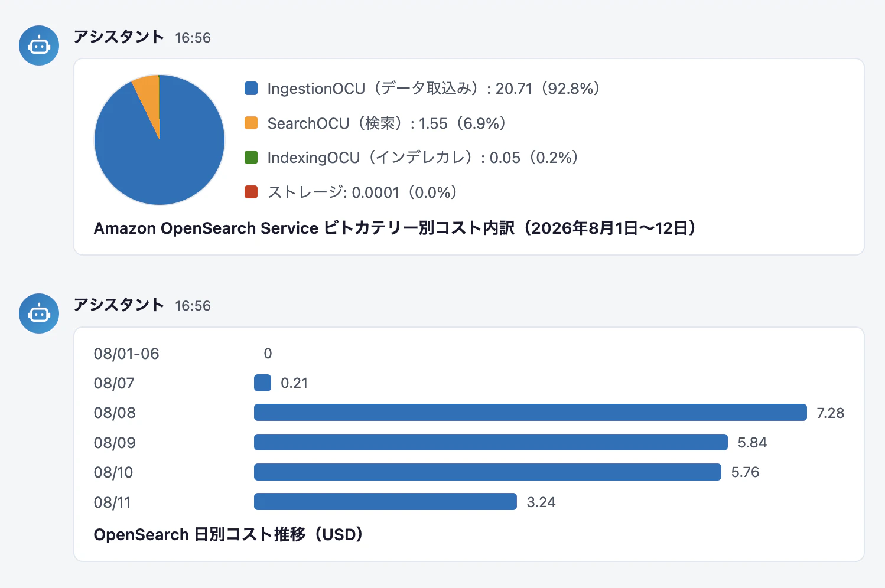Select the SearchOCU 1.55 (6.9%) legend text

(387, 123)
